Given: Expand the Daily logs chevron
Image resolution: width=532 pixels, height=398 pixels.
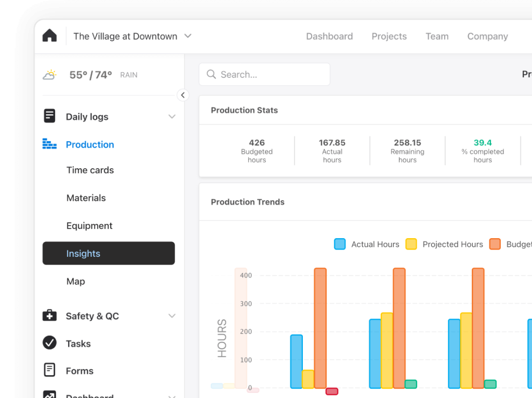Looking at the screenshot, I should 172,117.
